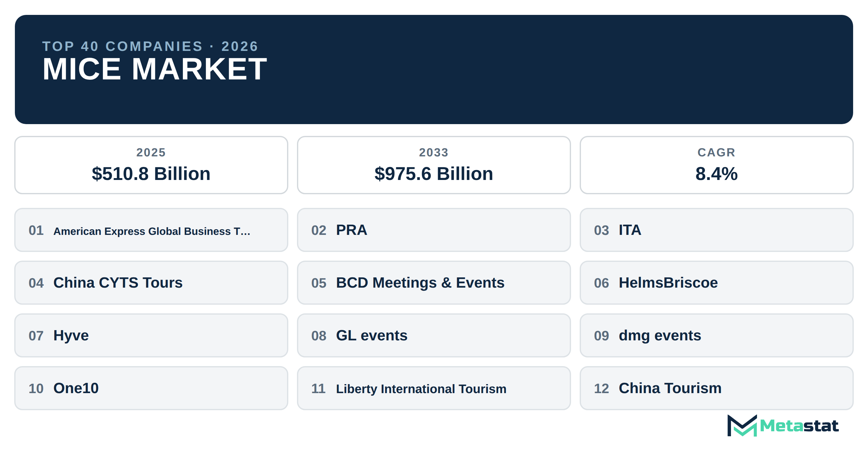Screen dimensions: 868x453
Task: Click the 2025 $510.8 Billion stat card
Action: pos(151,165)
